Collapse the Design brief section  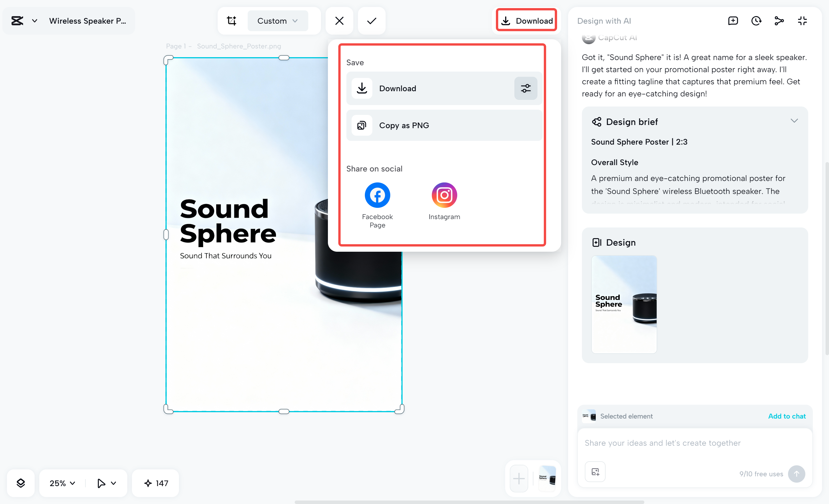click(794, 121)
